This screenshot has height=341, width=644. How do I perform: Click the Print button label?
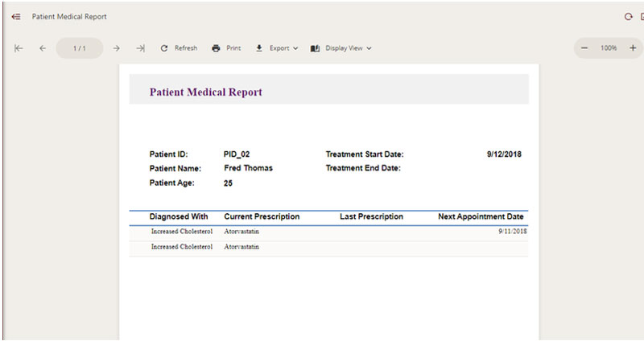point(233,48)
